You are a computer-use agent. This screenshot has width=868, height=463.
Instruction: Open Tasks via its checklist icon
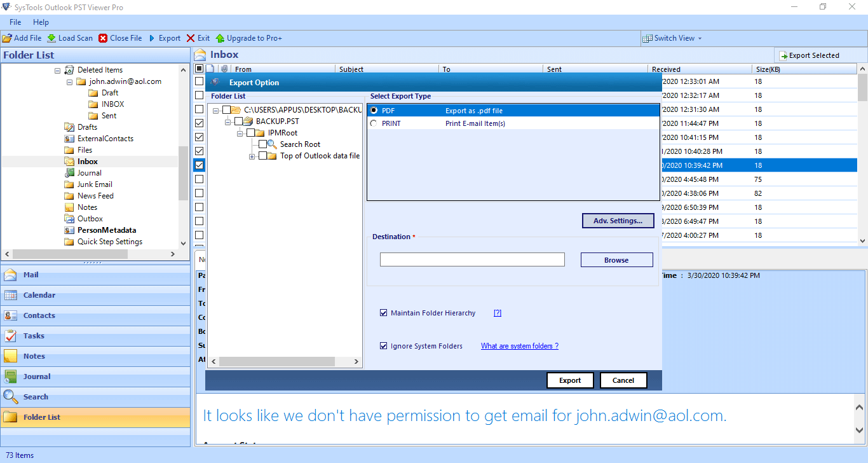coord(11,336)
